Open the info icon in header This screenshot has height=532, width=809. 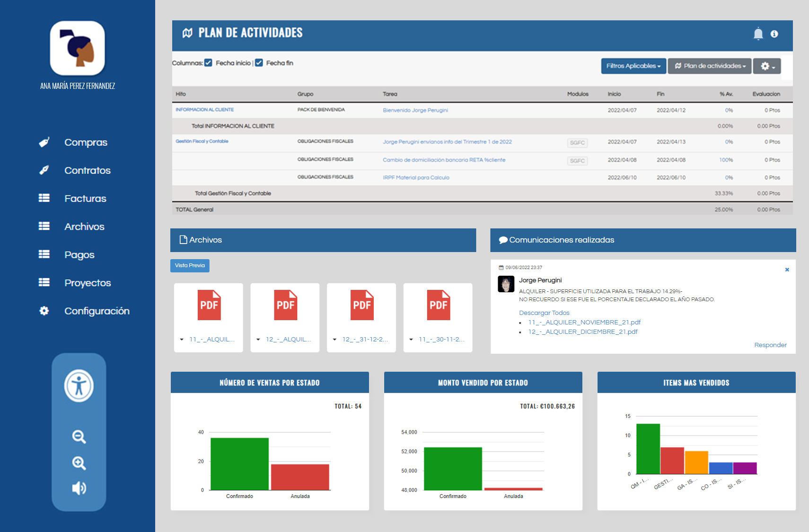[774, 34]
